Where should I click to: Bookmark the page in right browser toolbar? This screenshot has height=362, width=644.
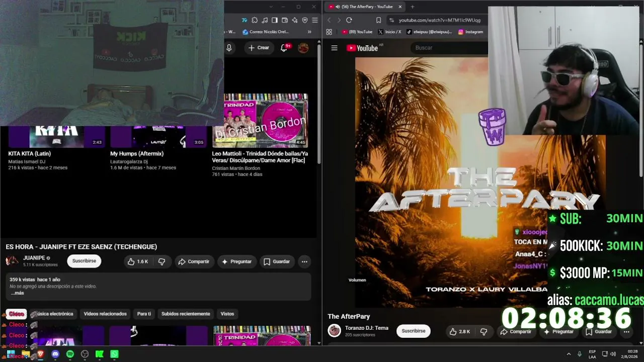click(x=378, y=20)
